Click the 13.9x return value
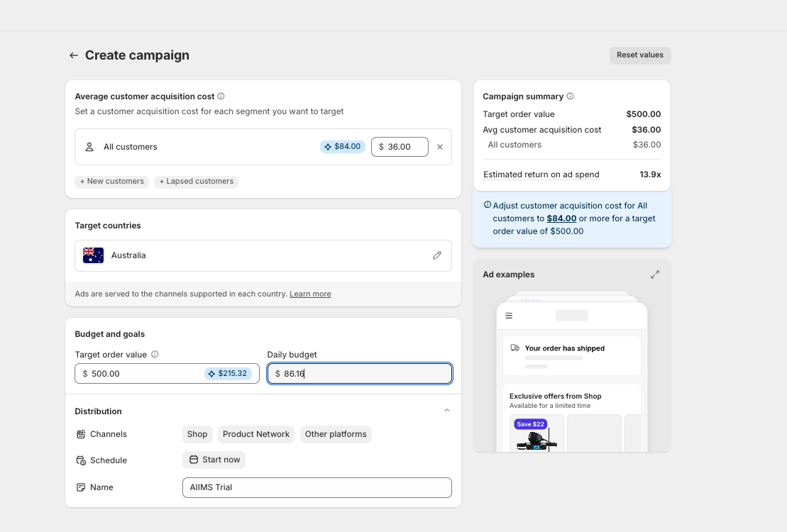Screen dimensions: 787x532 pos(651,174)
